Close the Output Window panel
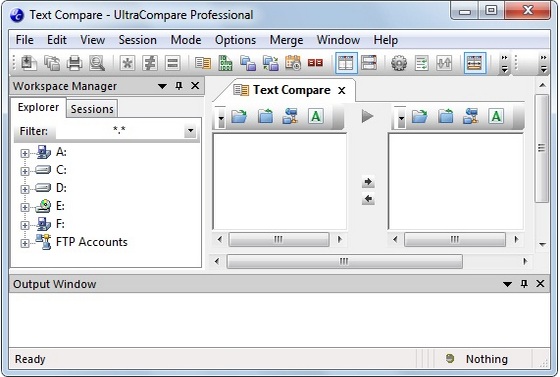 pyautogui.click(x=540, y=284)
